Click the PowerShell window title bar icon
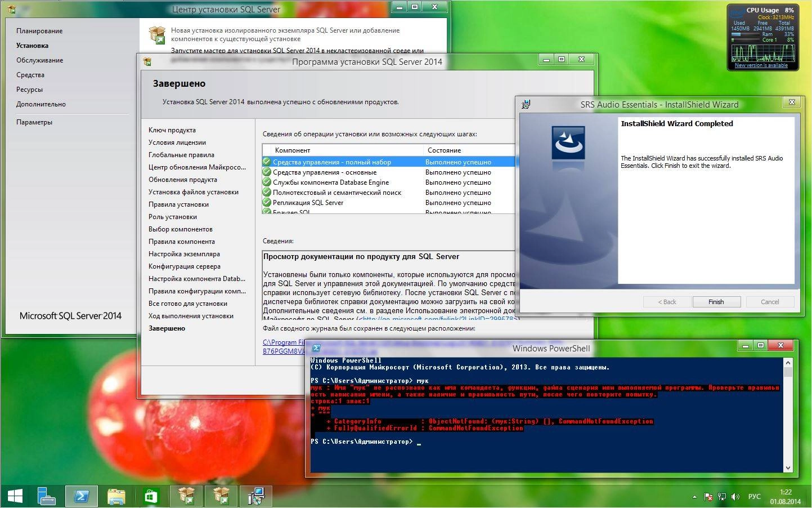812x508 pixels. 316,348
